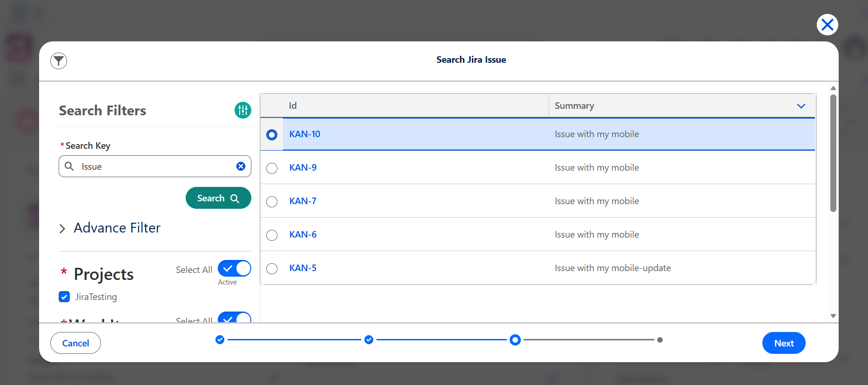Toggle Projects Select All switch off

pyautogui.click(x=235, y=268)
